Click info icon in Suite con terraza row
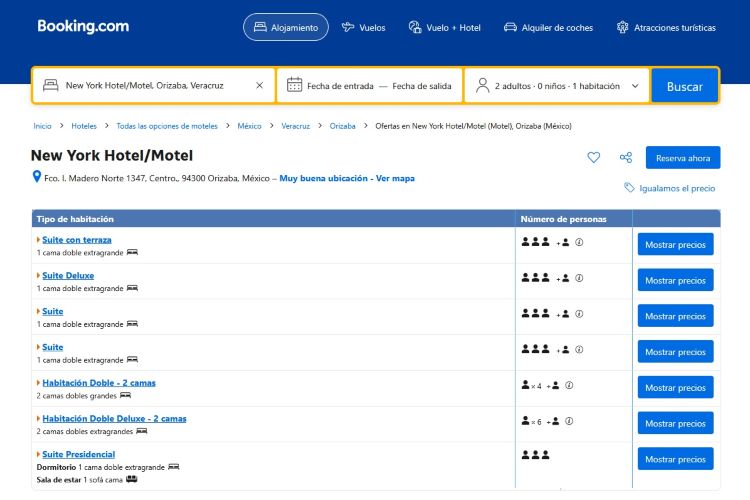This screenshot has height=500, width=750. [x=580, y=242]
